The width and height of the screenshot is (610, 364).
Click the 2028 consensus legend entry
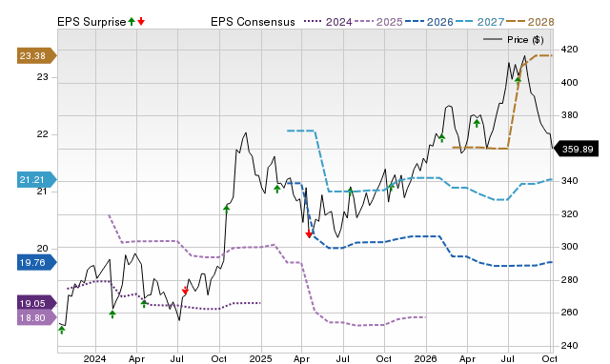(530, 22)
